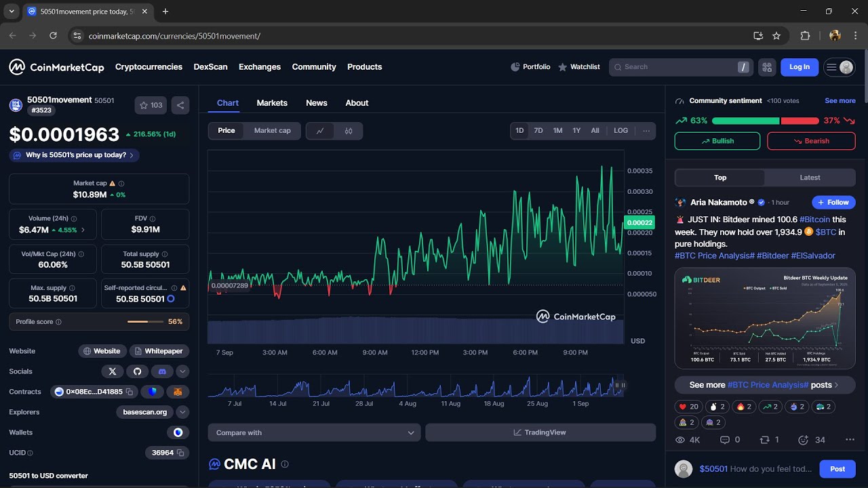Click the Log In button
This screenshot has width=868, height=488.
pyautogui.click(x=800, y=67)
